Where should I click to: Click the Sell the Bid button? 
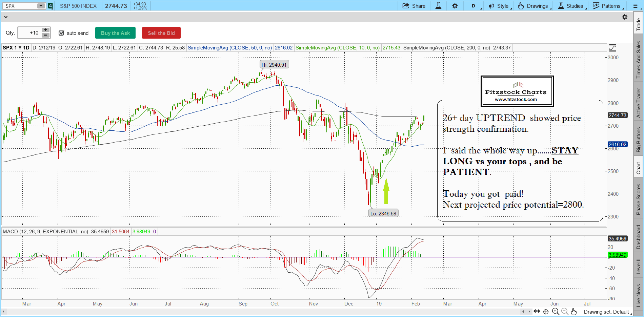pyautogui.click(x=161, y=33)
